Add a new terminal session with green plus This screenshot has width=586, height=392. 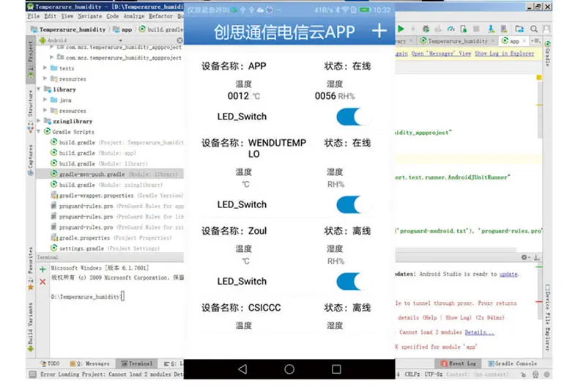click(x=42, y=269)
